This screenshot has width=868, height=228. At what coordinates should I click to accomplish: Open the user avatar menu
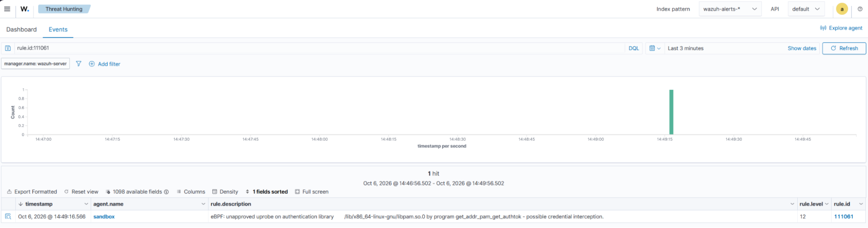coord(842,9)
